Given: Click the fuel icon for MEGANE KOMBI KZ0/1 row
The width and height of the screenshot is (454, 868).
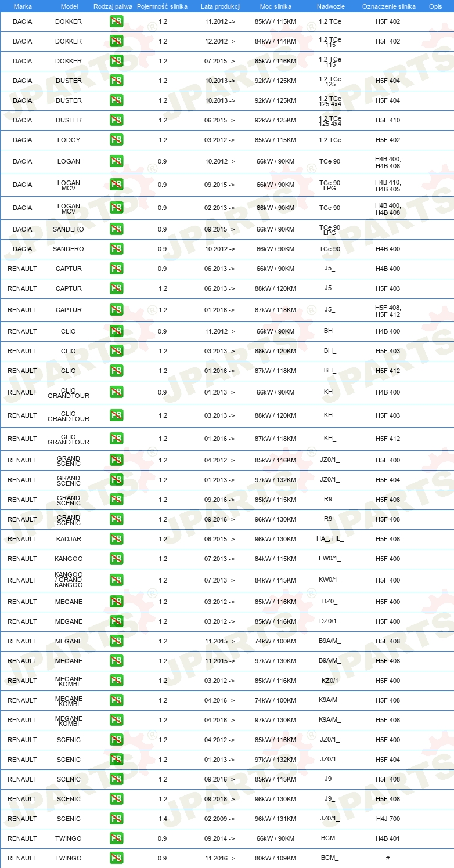Looking at the screenshot, I should pyautogui.click(x=116, y=681).
